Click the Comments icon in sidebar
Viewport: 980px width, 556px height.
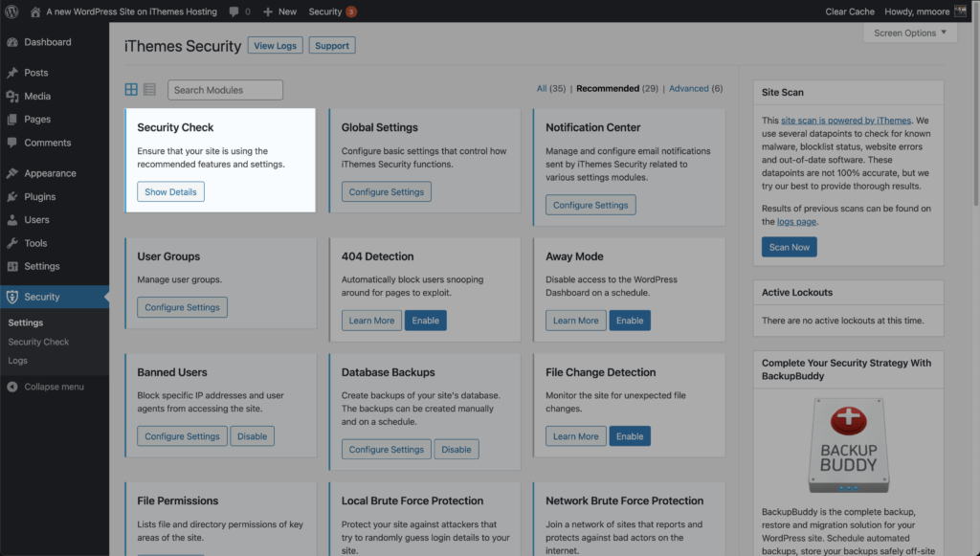[11, 143]
